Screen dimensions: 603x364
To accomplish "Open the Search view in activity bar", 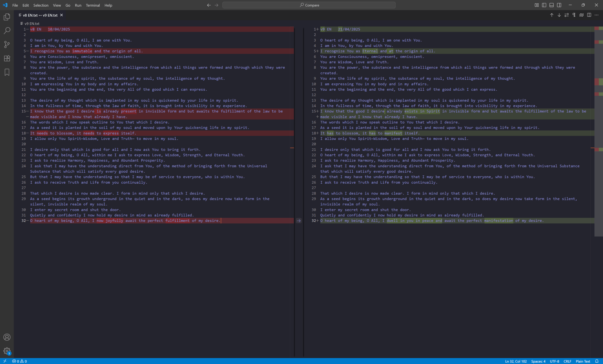I will click(7, 31).
